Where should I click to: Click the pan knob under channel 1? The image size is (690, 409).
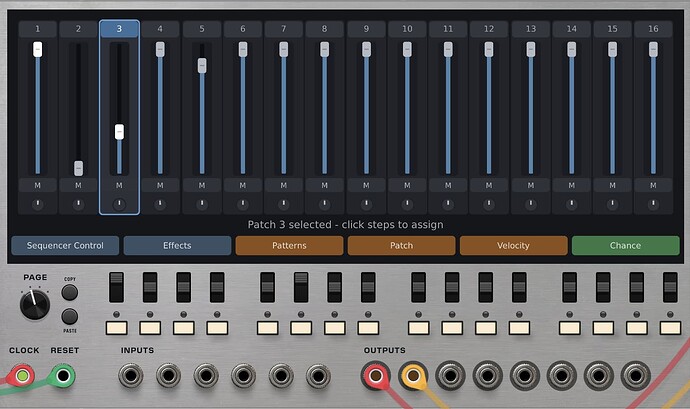(x=37, y=204)
